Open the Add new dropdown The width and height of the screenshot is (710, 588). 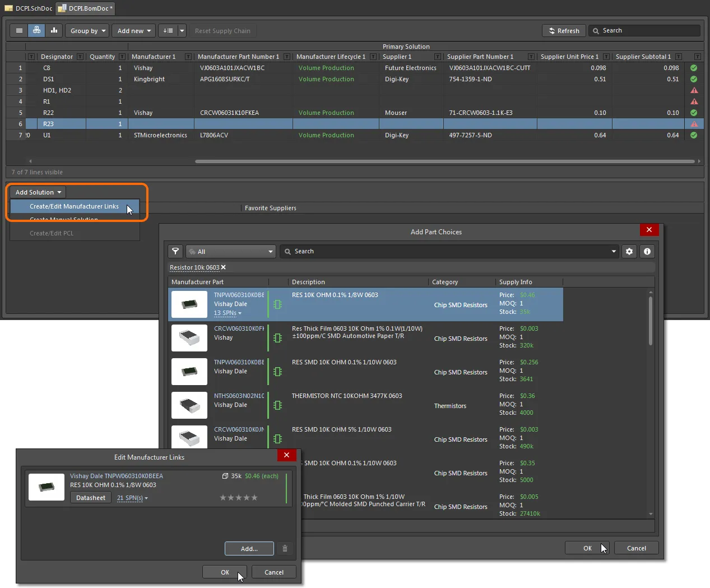click(133, 31)
